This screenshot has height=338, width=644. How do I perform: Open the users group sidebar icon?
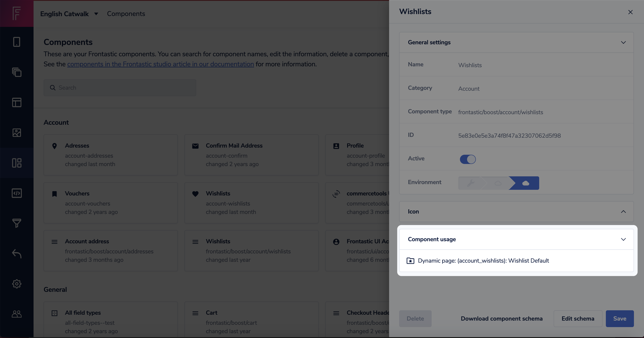click(17, 314)
